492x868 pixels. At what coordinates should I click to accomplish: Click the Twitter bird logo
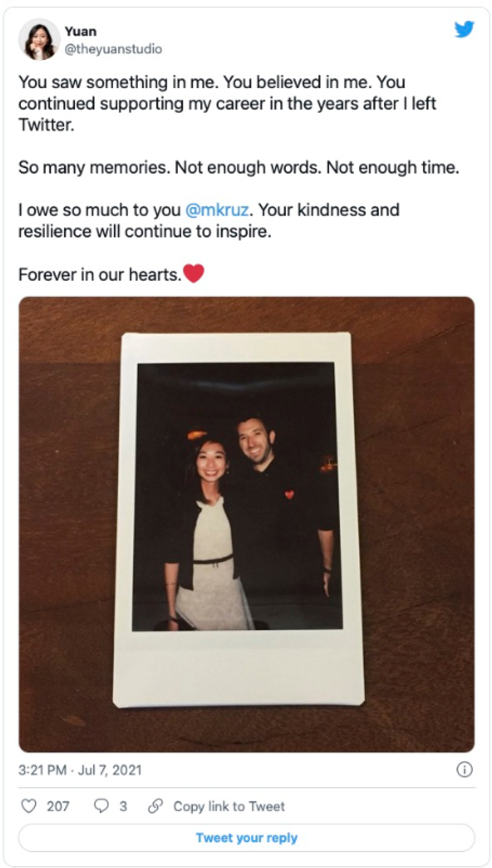pyautogui.click(x=464, y=29)
